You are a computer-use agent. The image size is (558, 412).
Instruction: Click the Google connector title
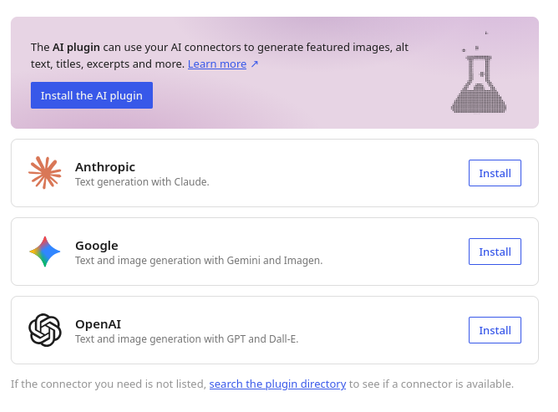pyautogui.click(x=97, y=245)
